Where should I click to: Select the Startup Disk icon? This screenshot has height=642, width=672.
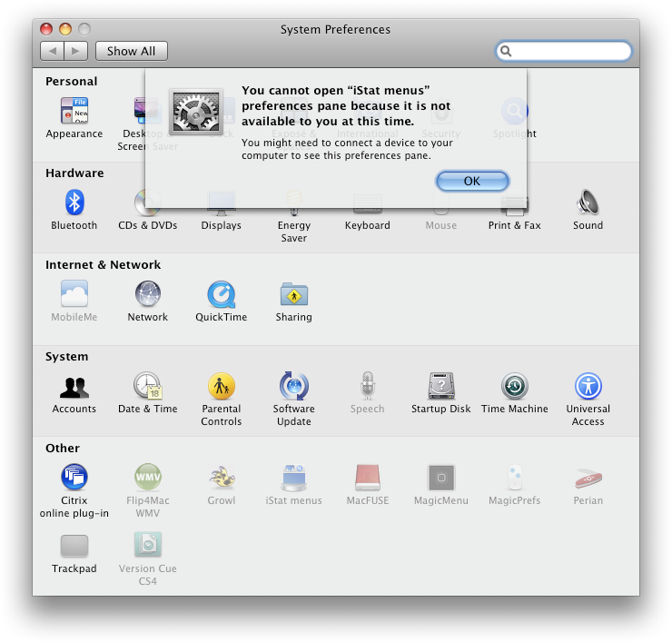(x=441, y=386)
